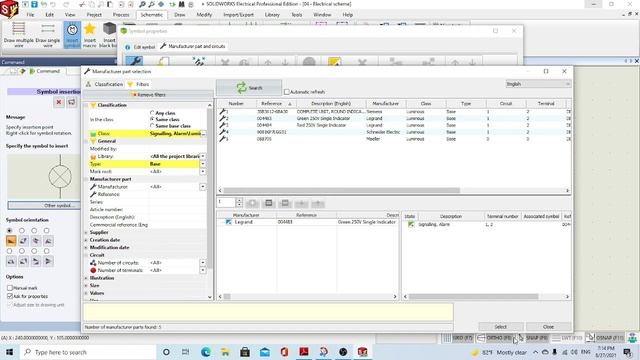Click yellow highlighted icon in Symbol properties toolbar
The width and height of the screenshot is (640, 360).
coord(334,62)
